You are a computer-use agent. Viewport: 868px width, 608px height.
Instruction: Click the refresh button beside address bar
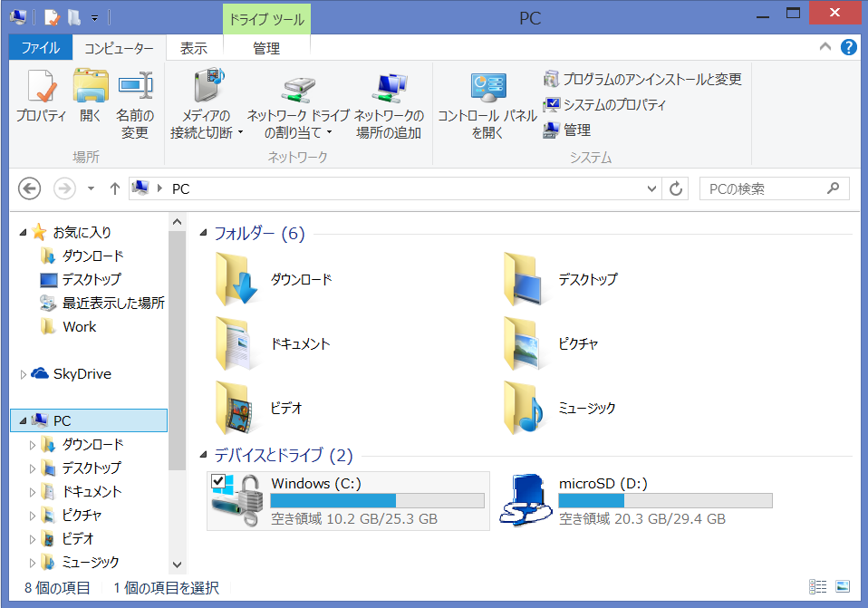coord(676,188)
